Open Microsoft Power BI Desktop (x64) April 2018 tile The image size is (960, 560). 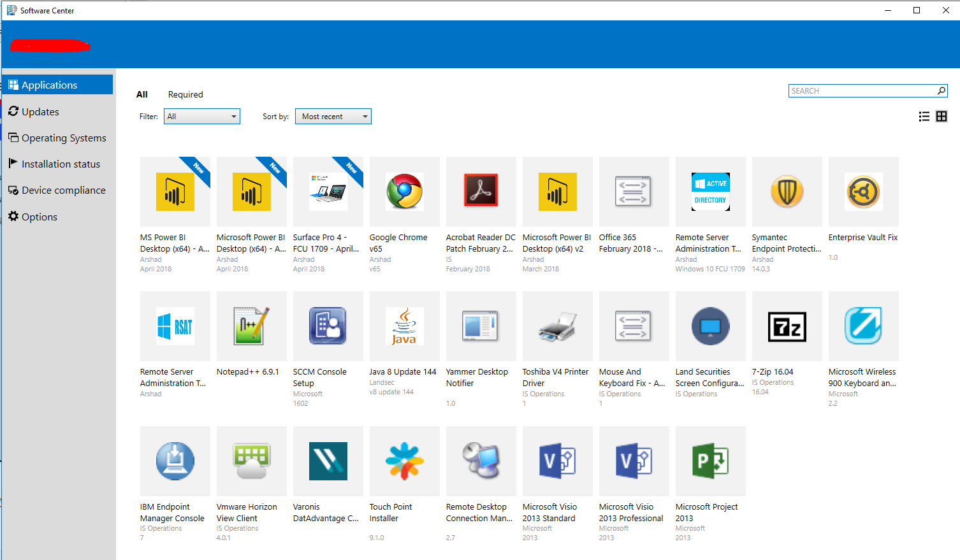[252, 192]
